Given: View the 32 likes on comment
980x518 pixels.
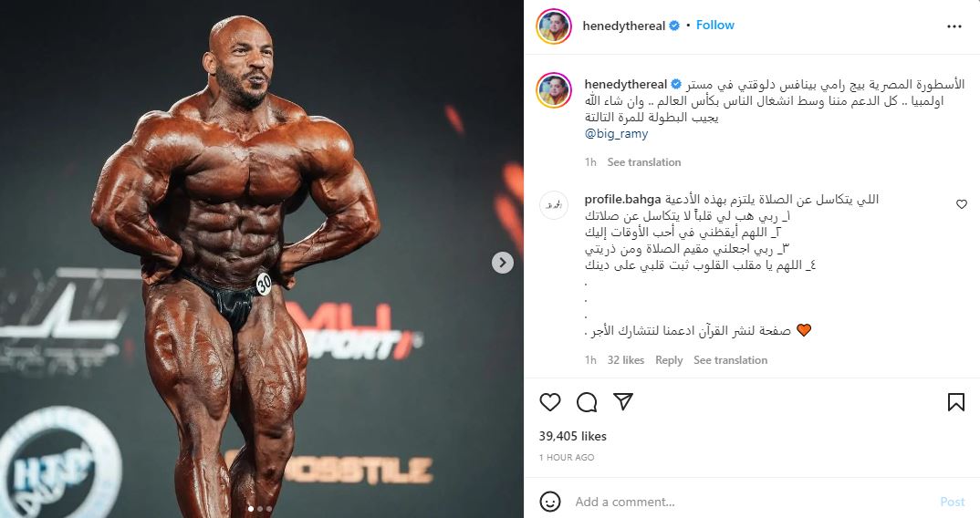Looking at the screenshot, I should [x=626, y=360].
